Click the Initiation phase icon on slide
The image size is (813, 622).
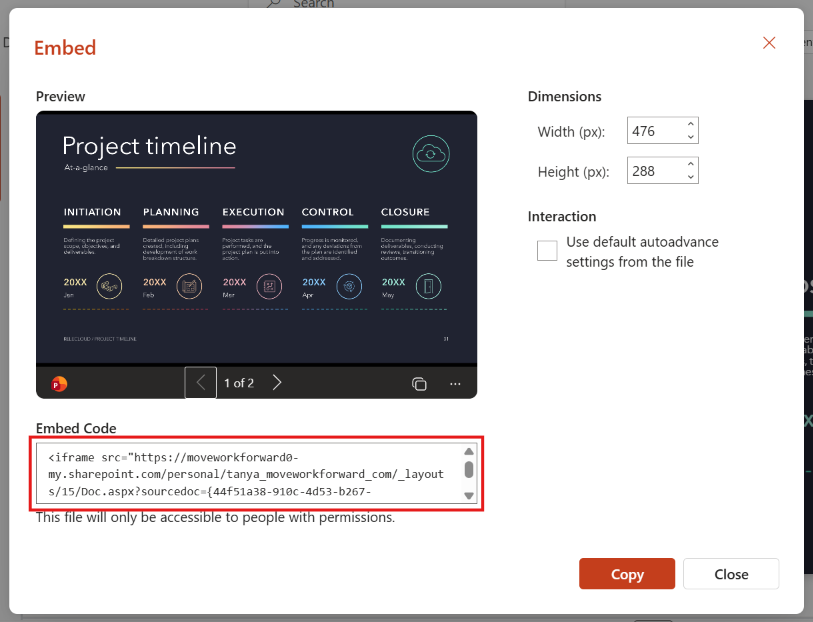(x=109, y=286)
